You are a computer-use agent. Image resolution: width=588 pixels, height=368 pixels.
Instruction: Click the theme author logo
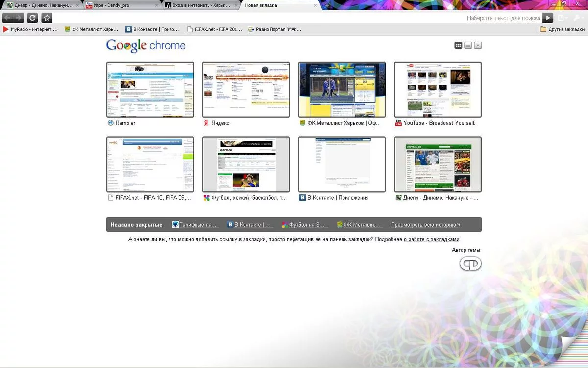coord(470,264)
